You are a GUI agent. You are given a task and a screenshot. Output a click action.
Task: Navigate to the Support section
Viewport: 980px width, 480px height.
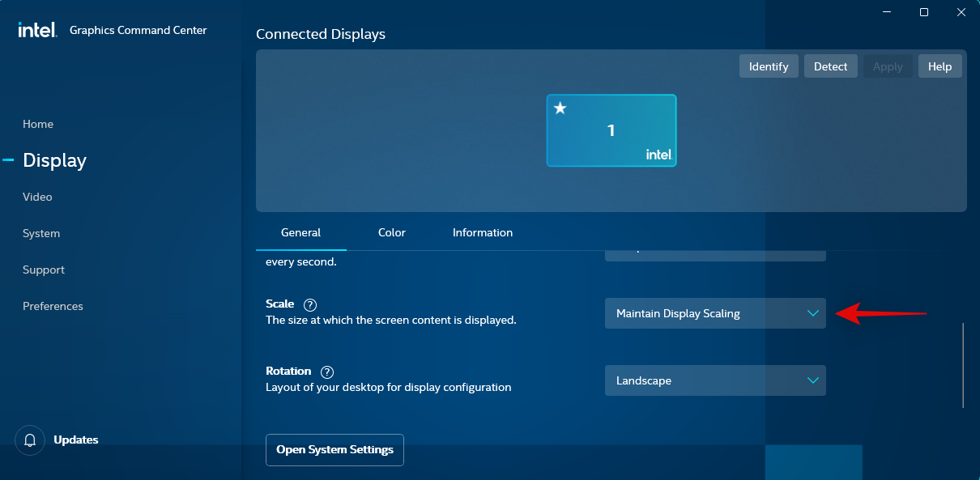[43, 270]
